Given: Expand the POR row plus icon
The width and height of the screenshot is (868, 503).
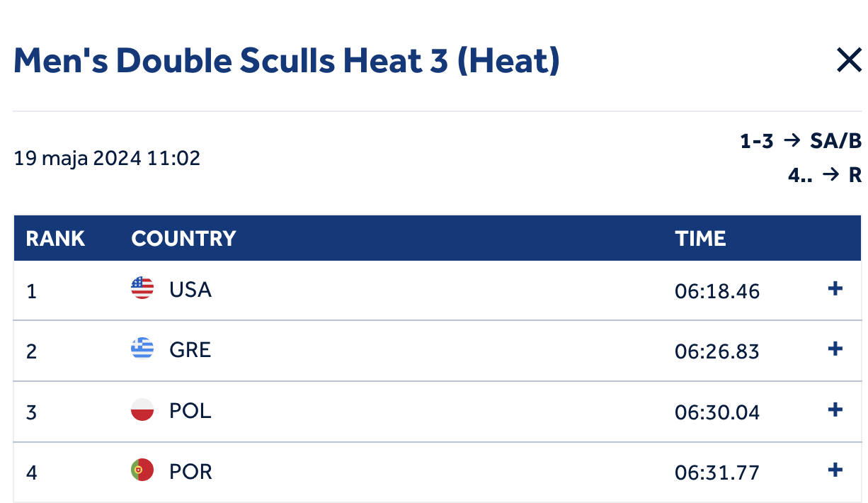Looking at the screenshot, I should pos(835,470).
